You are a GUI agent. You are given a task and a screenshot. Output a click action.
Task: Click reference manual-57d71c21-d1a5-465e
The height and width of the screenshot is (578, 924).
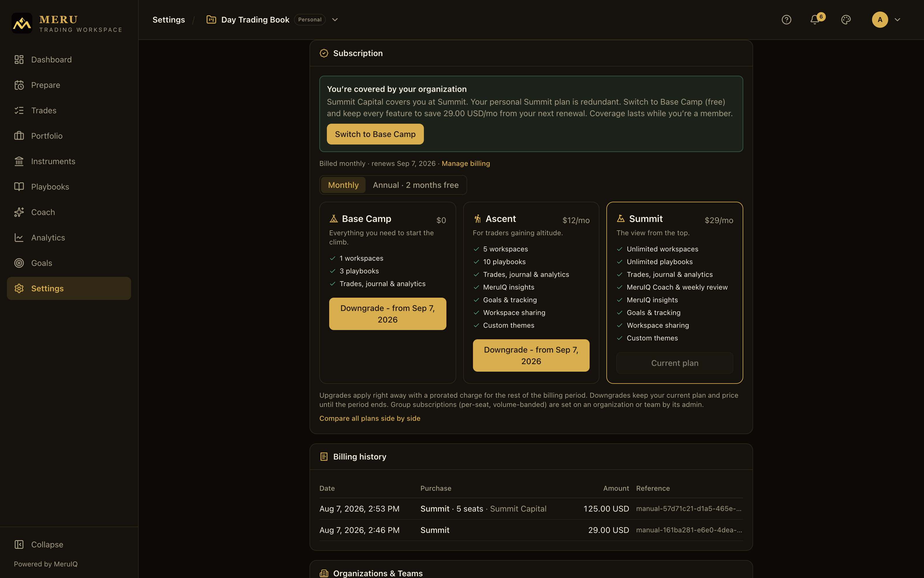coord(689,509)
